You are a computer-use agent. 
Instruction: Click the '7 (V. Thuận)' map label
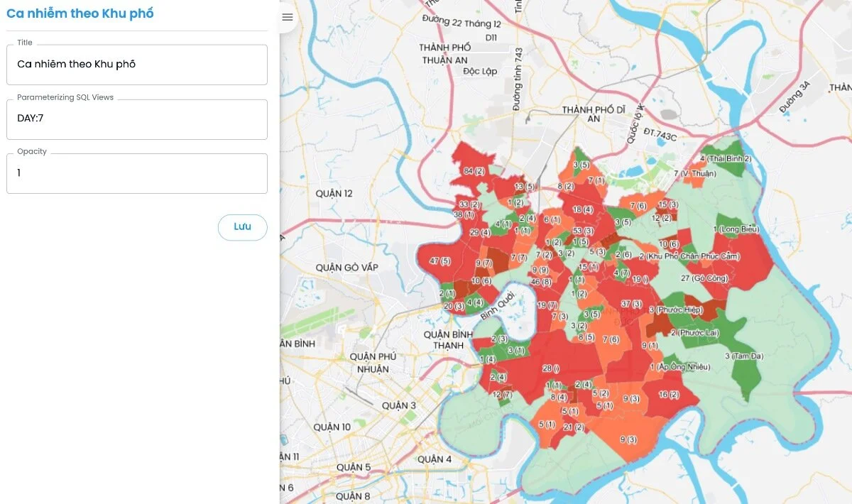pyautogui.click(x=696, y=173)
